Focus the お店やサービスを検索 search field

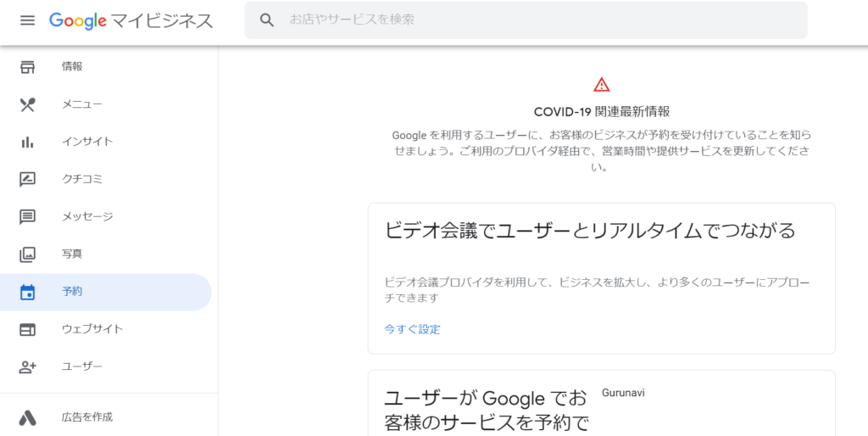526,20
